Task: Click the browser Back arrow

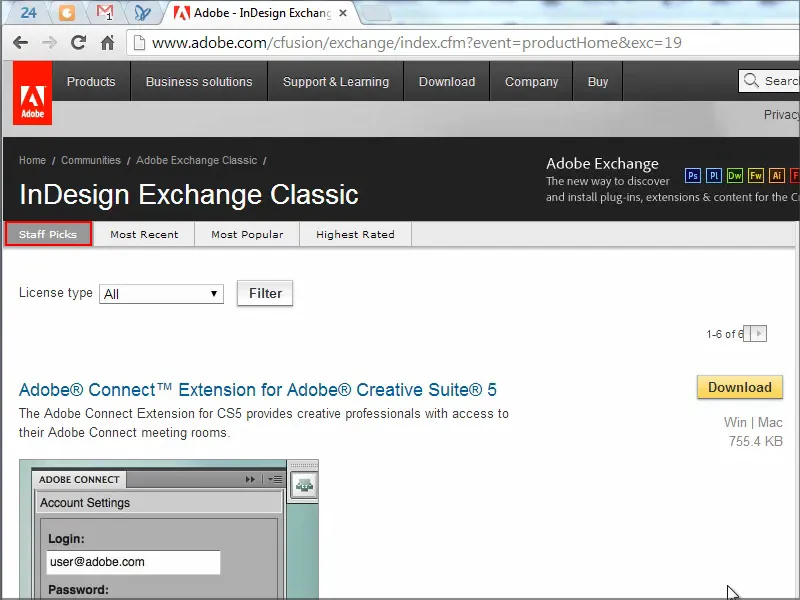Action: coord(20,43)
